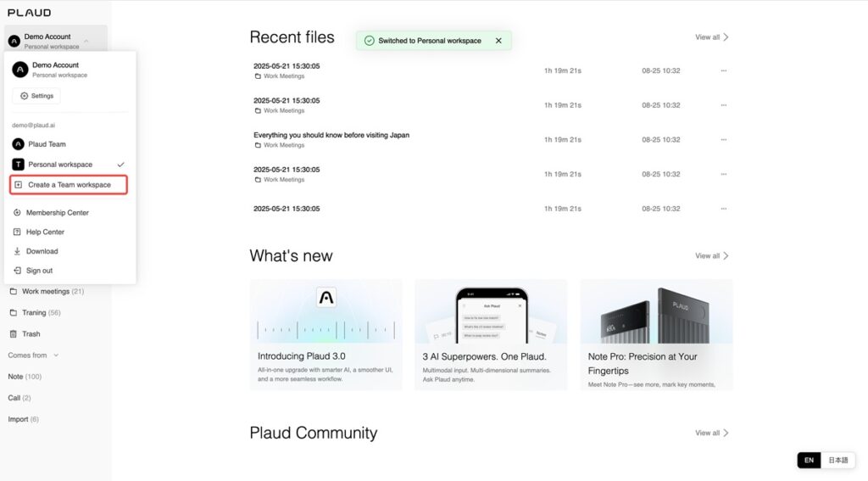Click Plaud Community heading
Screen dimensions: 868x481
(314, 433)
